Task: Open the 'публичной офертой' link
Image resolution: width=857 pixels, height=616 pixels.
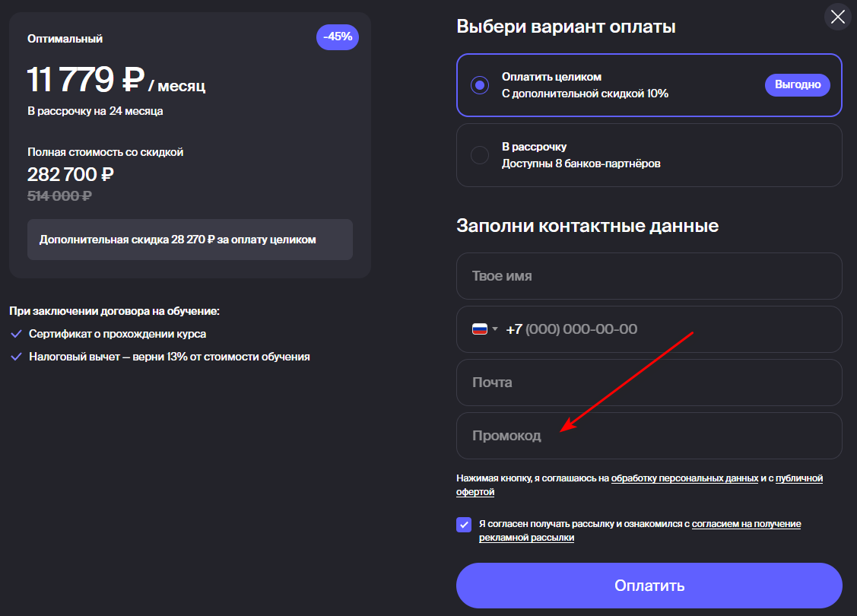Action: pyautogui.click(x=798, y=478)
